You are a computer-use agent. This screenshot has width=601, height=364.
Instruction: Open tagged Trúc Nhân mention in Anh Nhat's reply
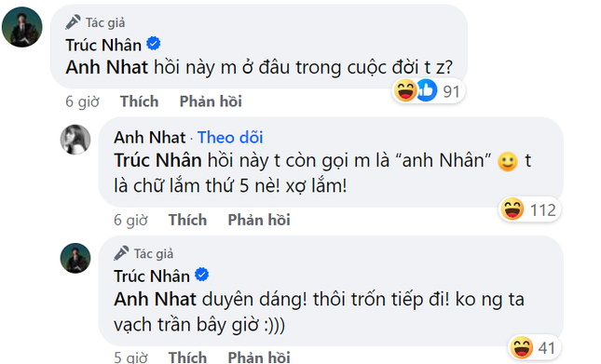[157, 160]
